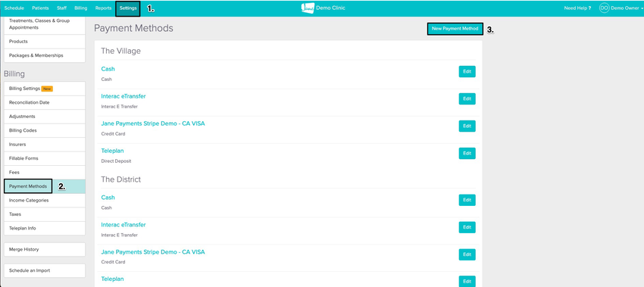Select Payment Methods in sidebar
The width and height of the screenshot is (644, 287).
(x=45, y=186)
